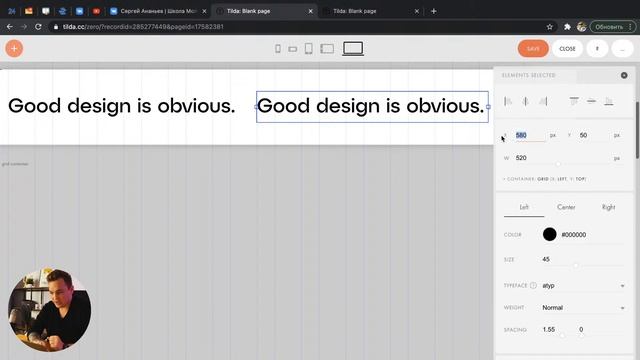Click the address bar URL
Screen dimensions: 640x360
[x=143, y=27]
